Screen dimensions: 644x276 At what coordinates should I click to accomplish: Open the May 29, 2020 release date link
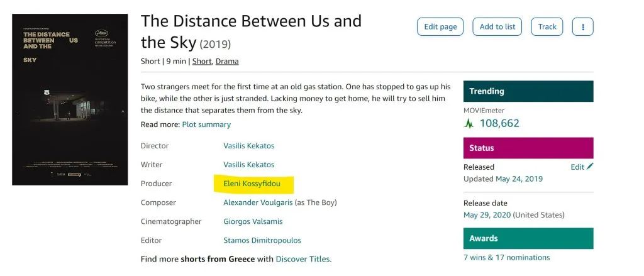[487, 215]
